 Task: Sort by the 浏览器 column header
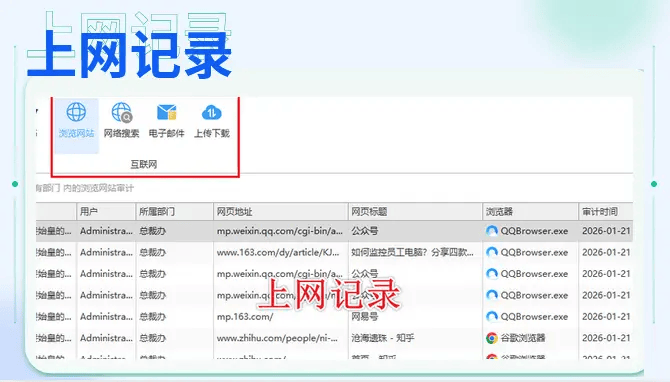(530, 212)
